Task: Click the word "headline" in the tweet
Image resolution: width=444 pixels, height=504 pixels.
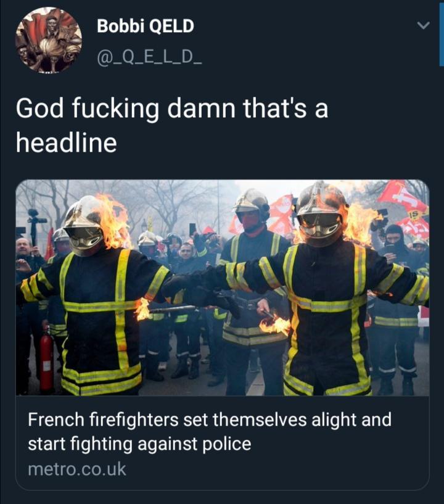Action: click(66, 143)
